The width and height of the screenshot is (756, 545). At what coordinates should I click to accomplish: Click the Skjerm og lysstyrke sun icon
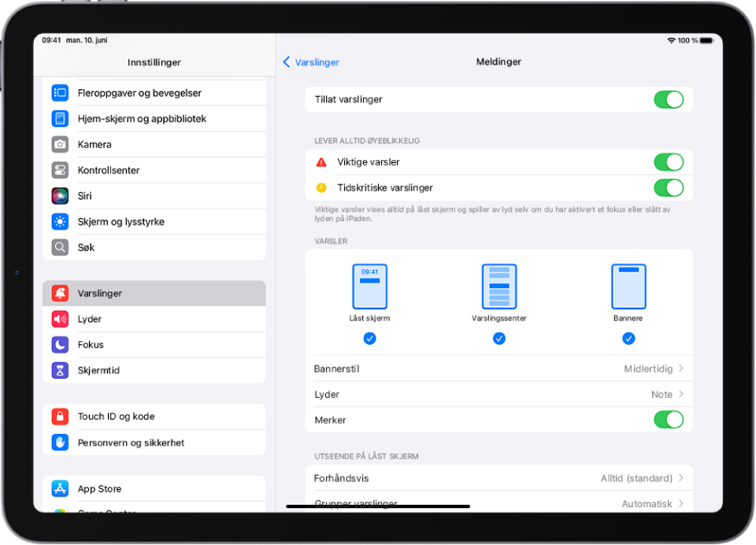tap(60, 221)
